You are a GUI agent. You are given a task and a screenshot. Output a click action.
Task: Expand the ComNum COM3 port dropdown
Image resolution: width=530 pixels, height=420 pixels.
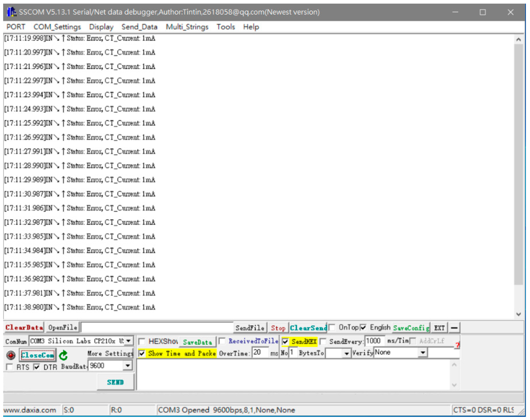[129, 341]
